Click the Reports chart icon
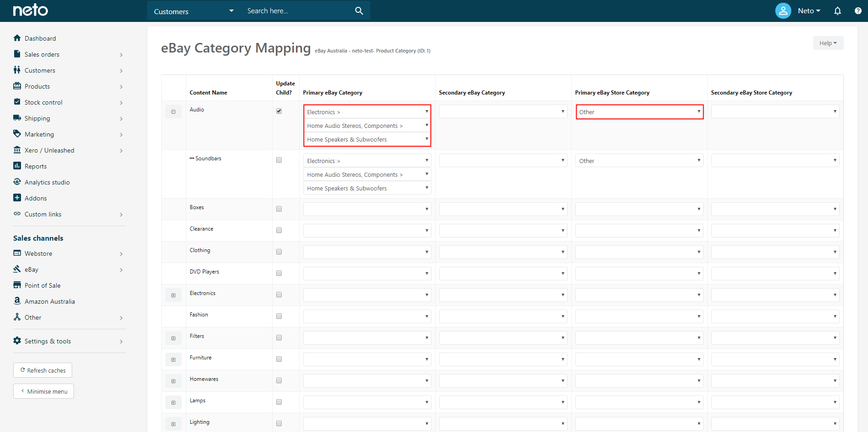 (x=17, y=166)
